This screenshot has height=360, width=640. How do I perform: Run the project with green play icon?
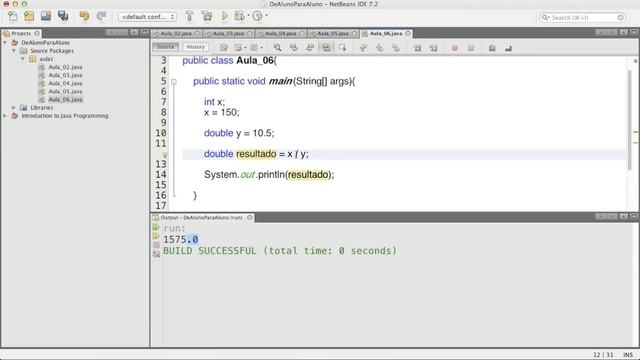pyautogui.click(x=224, y=16)
